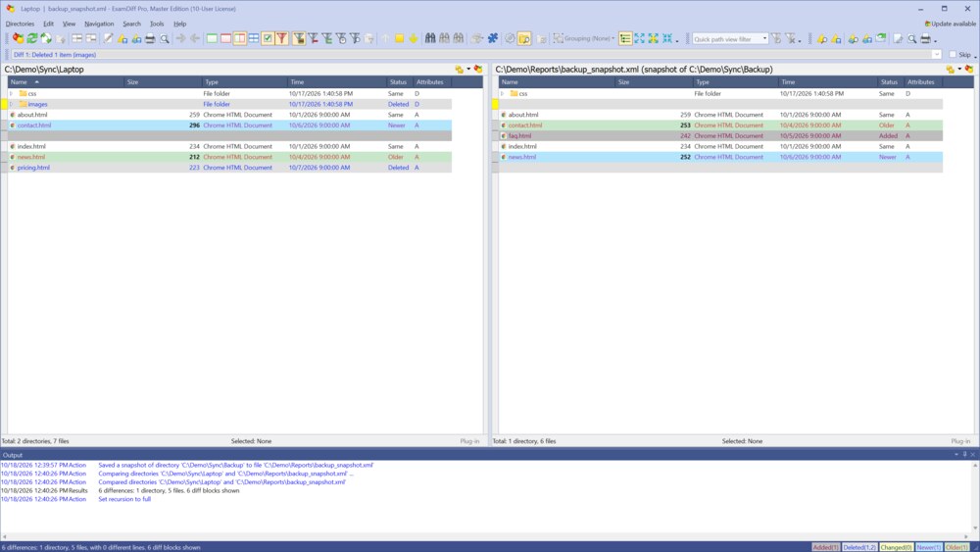The height and width of the screenshot is (552, 980).
Task: Click the blue puzzle-piece plug-ins icon
Action: 493,39
